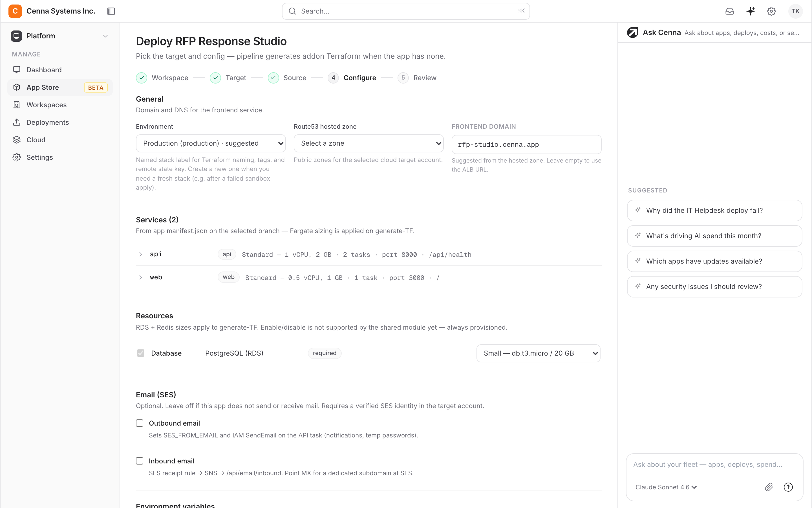This screenshot has width=812, height=508.
Task: Open the Route53 hosted zone dropdown
Action: tap(369, 143)
